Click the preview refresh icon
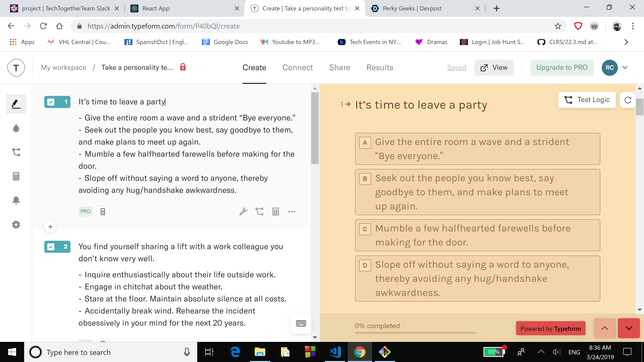This screenshot has height=362, width=644. pyautogui.click(x=628, y=100)
